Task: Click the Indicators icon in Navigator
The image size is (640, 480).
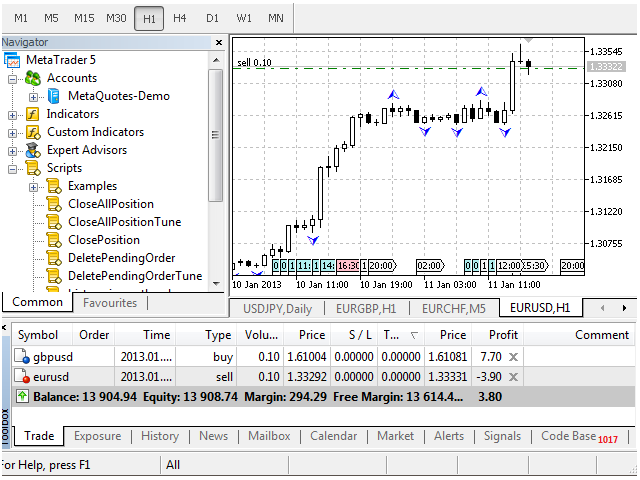Action: [x=32, y=114]
